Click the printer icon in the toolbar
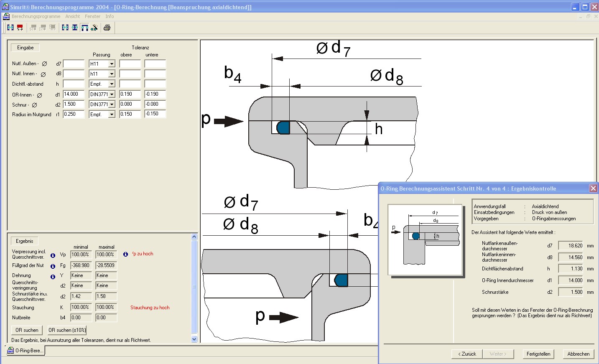599x364 pixels. point(107,28)
